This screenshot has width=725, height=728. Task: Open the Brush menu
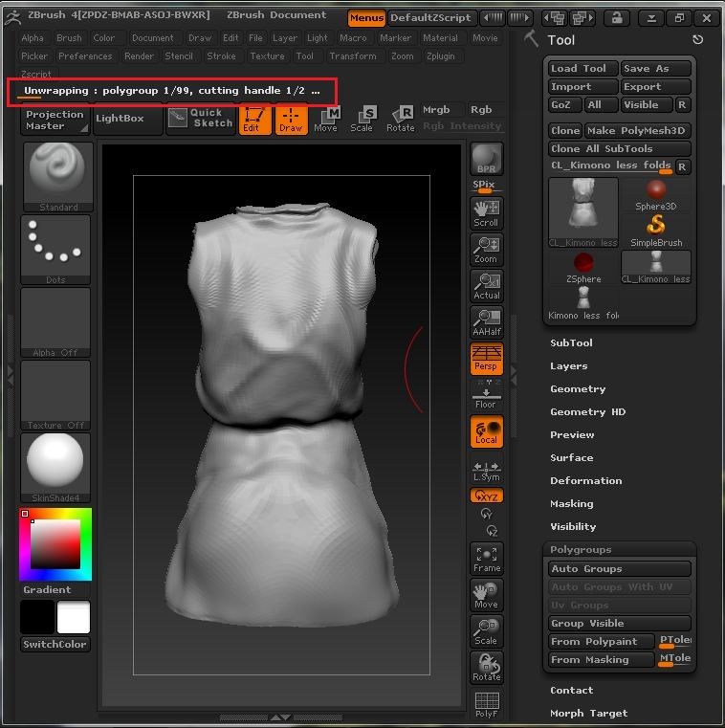pos(69,38)
